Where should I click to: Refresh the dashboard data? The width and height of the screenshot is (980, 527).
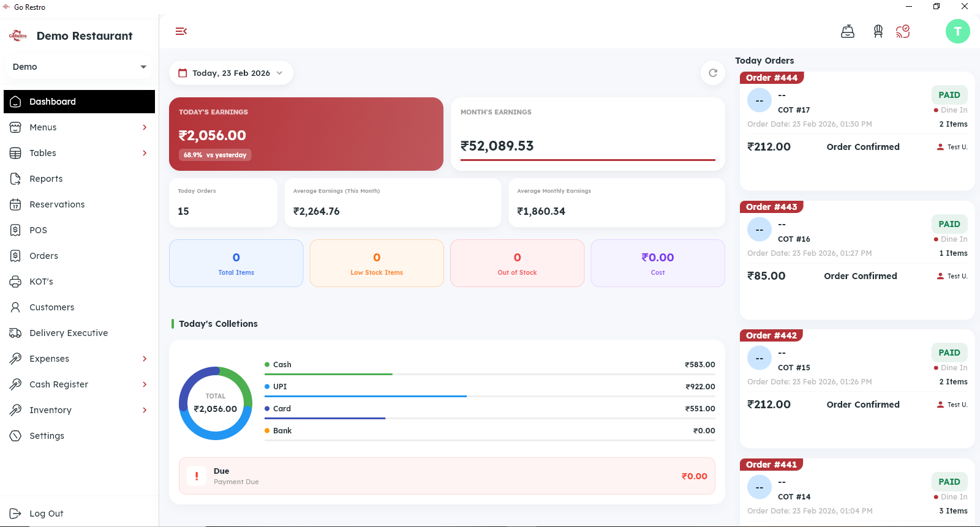[713, 73]
